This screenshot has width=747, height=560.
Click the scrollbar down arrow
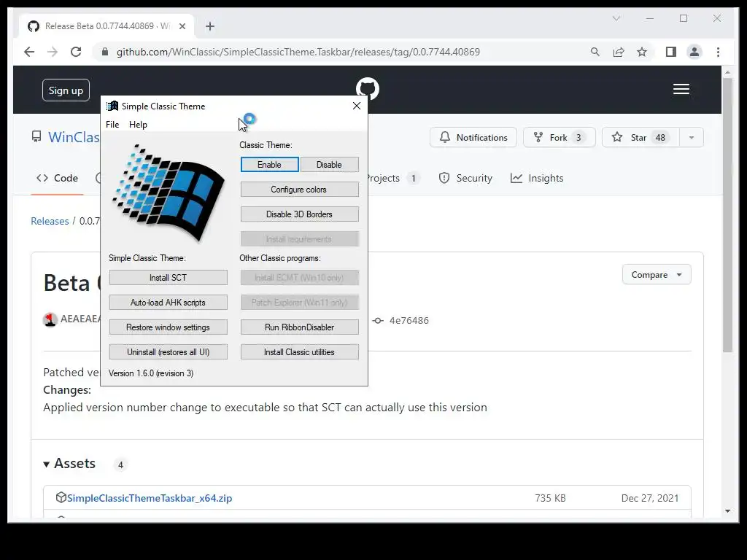pos(727,511)
